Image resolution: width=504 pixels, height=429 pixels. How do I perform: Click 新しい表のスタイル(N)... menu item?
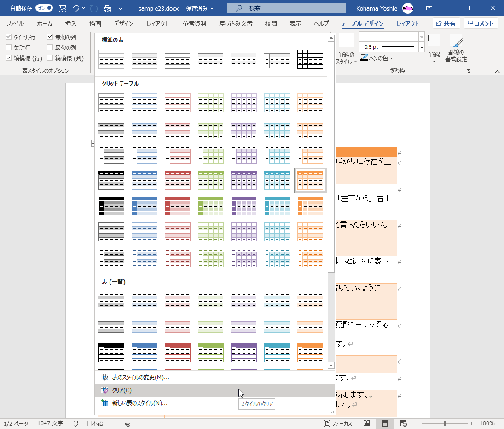tap(215, 403)
